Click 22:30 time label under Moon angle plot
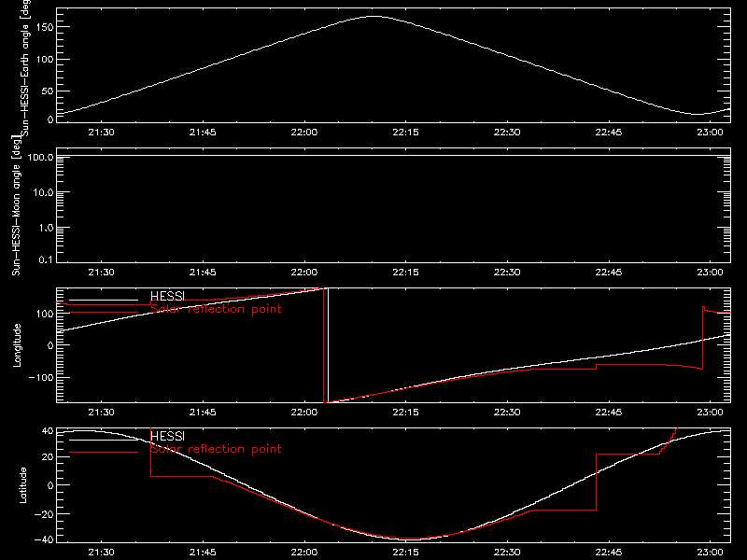 (x=507, y=273)
